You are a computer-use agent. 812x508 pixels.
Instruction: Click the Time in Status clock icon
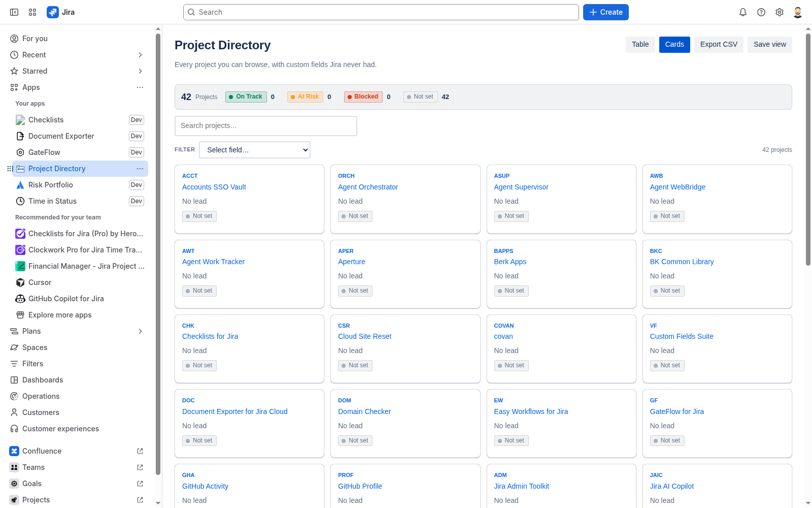pos(20,201)
